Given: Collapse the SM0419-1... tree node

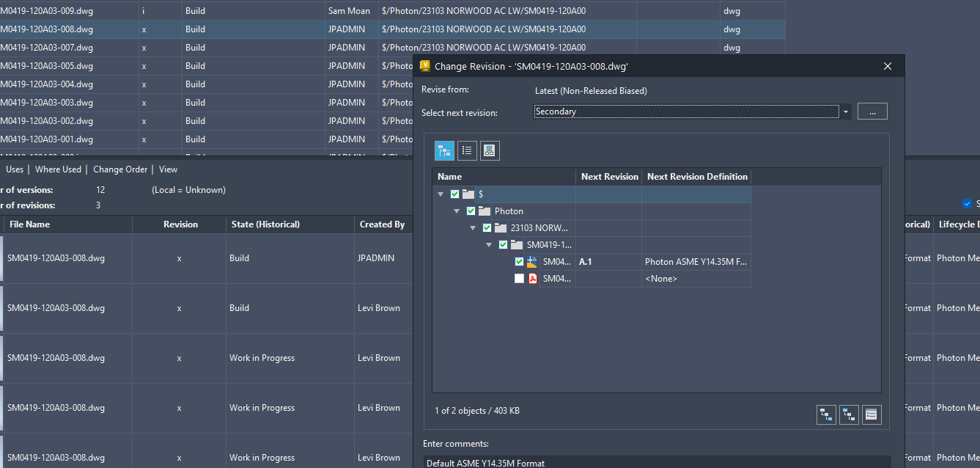Looking at the screenshot, I should [489, 245].
